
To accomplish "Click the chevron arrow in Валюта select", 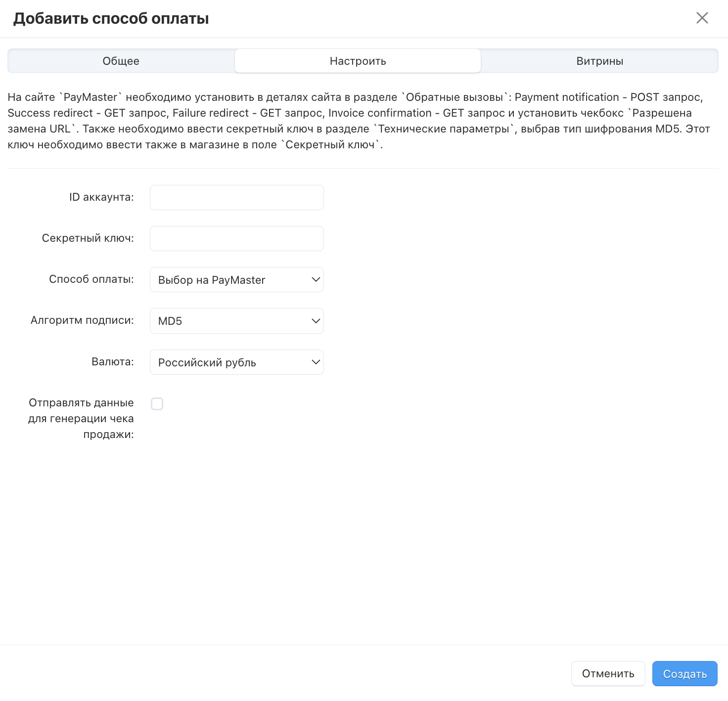I will pos(316,362).
